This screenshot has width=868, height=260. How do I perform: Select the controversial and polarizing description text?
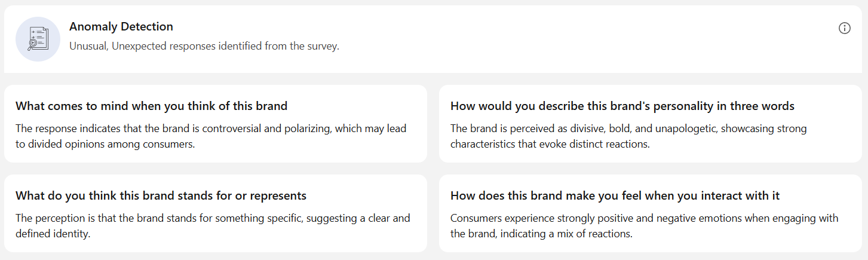(211, 136)
